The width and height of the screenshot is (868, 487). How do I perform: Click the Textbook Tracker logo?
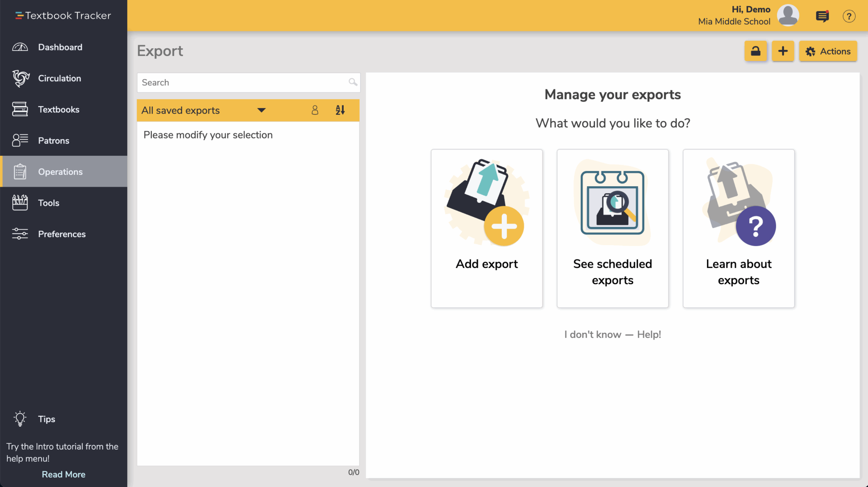coord(63,16)
